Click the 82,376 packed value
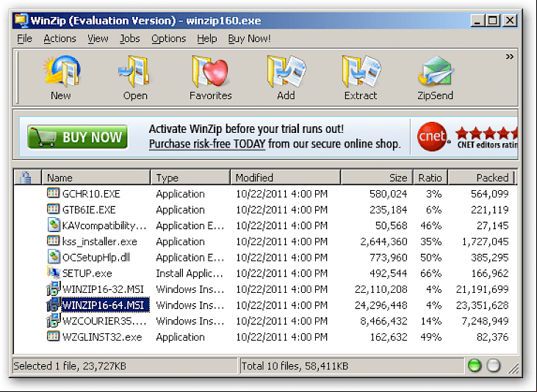The width and height of the screenshot is (537, 392). pos(492,337)
